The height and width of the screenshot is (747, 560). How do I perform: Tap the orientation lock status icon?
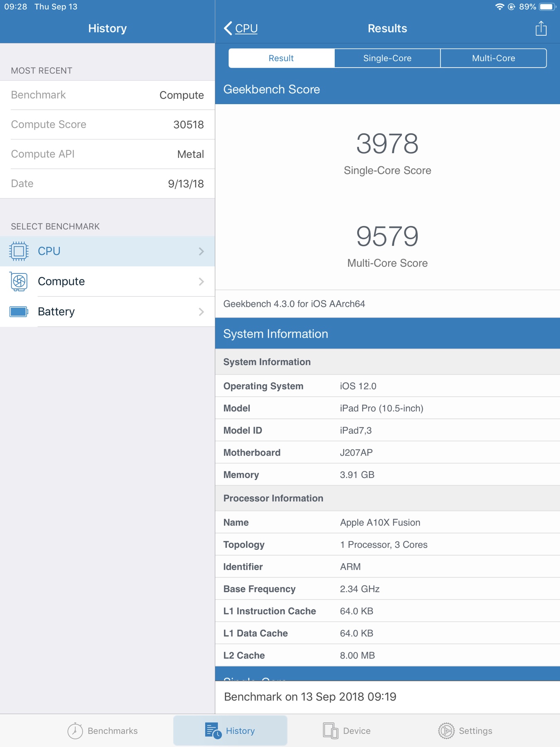[511, 7]
